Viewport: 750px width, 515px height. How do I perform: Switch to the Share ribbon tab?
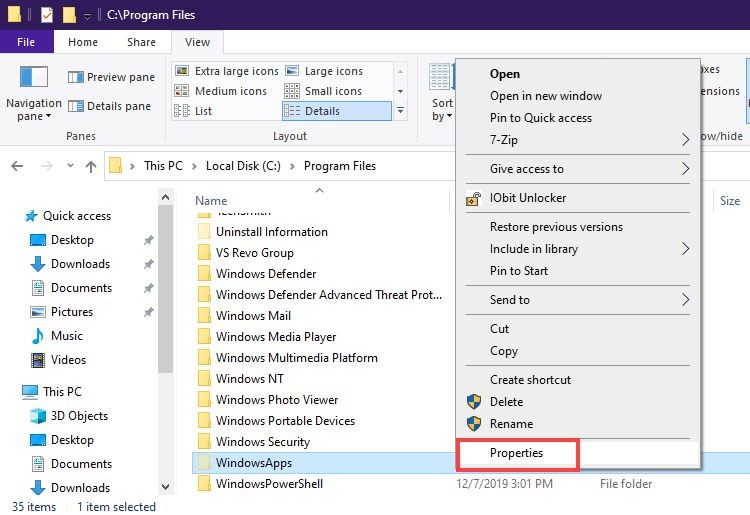coord(141,42)
